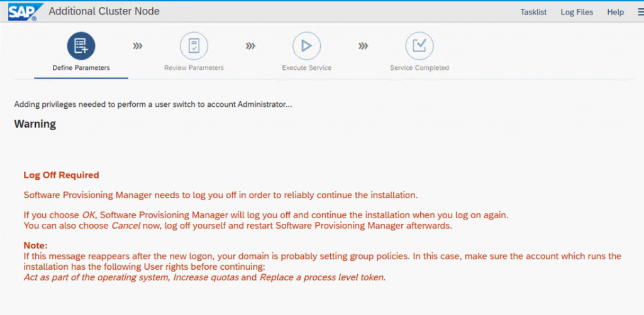
Task: Click the Review Parameters label
Action: click(194, 68)
